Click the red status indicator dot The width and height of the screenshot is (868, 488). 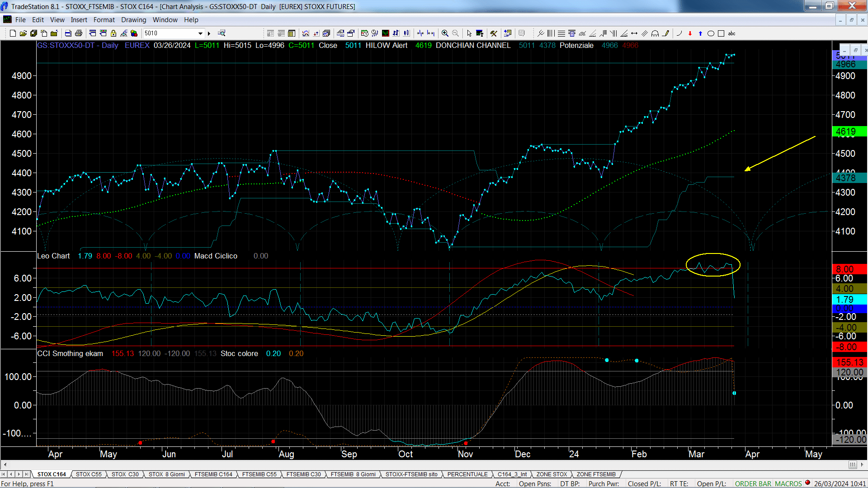808,483
